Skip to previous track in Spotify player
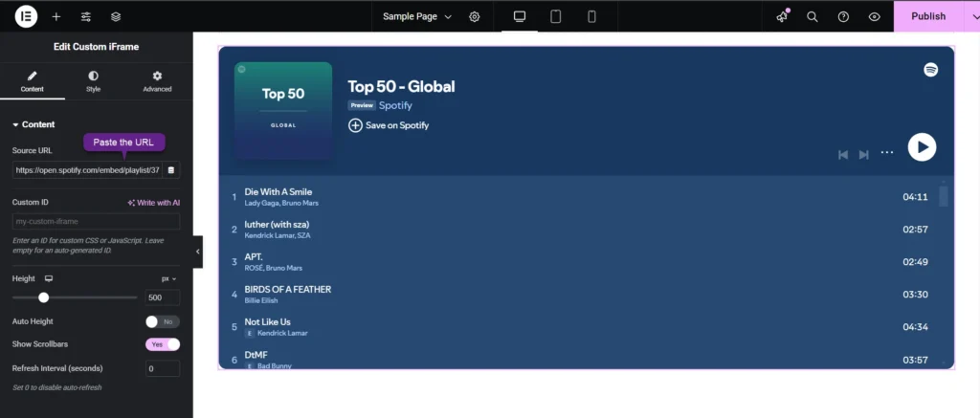The width and height of the screenshot is (980, 418). [x=843, y=154]
